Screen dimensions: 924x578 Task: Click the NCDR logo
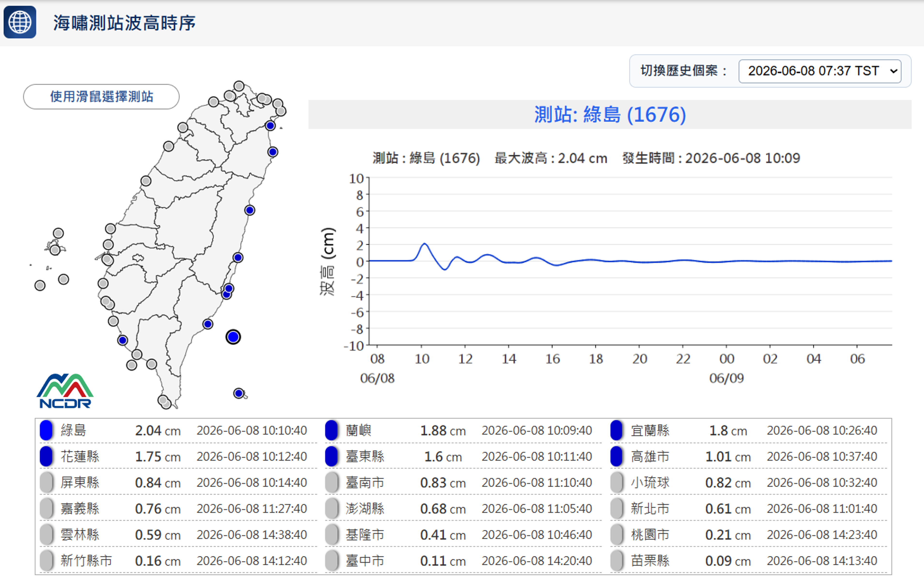tap(65, 391)
